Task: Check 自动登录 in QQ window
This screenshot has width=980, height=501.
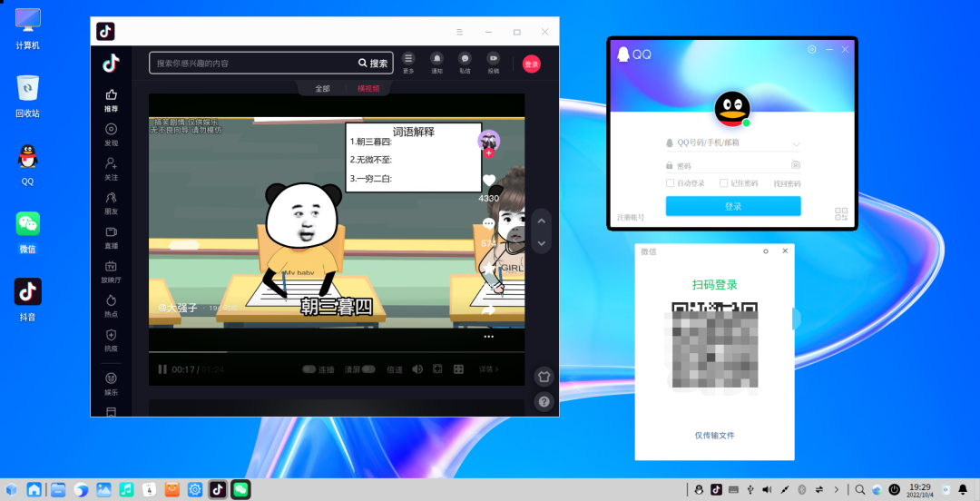Action: 670,183
